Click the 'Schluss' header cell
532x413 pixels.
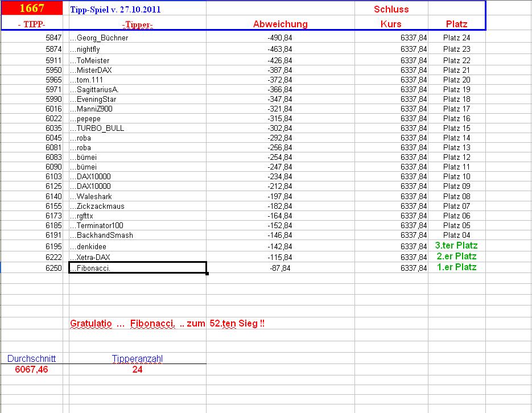point(391,9)
